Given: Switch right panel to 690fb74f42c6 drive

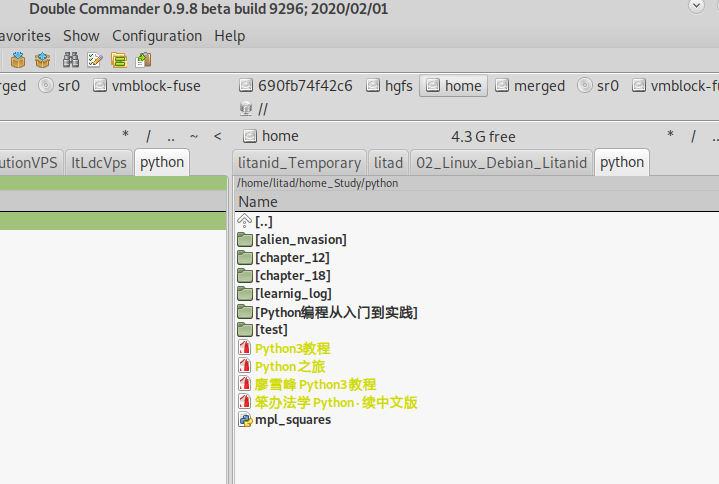Looking at the screenshot, I should pyautogui.click(x=296, y=86).
